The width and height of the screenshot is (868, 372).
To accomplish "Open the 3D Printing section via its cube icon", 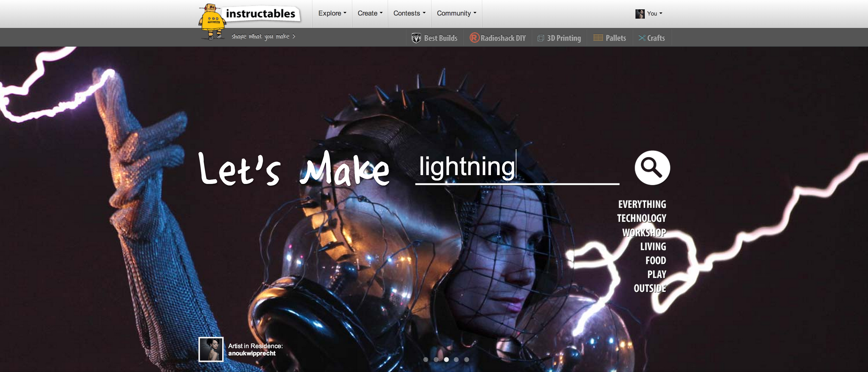I will pyautogui.click(x=540, y=38).
